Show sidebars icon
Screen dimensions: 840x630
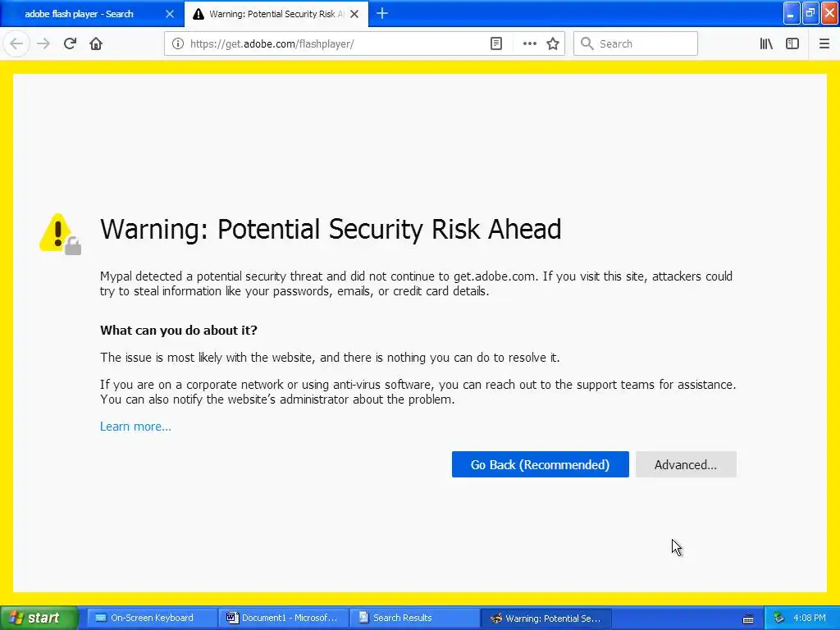[x=792, y=44]
